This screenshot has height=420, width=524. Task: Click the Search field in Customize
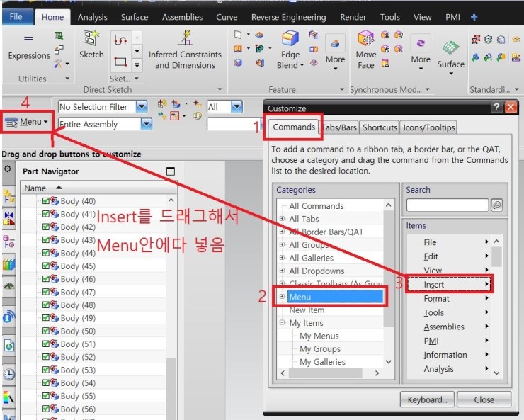(x=447, y=205)
